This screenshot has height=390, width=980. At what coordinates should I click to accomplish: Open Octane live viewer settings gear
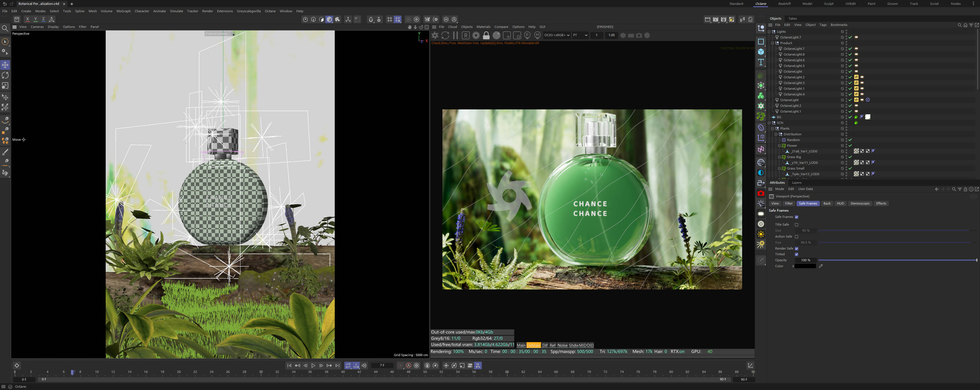[476, 35]
